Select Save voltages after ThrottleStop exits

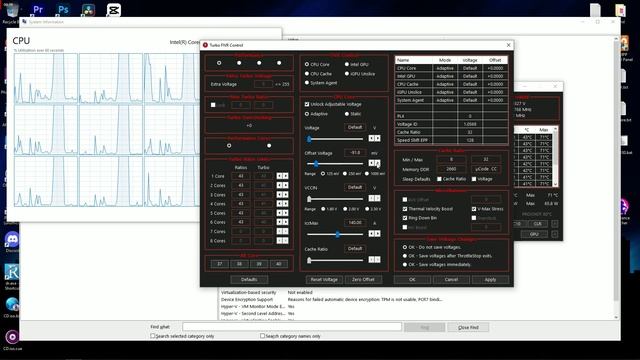click(x=405, y=256)
